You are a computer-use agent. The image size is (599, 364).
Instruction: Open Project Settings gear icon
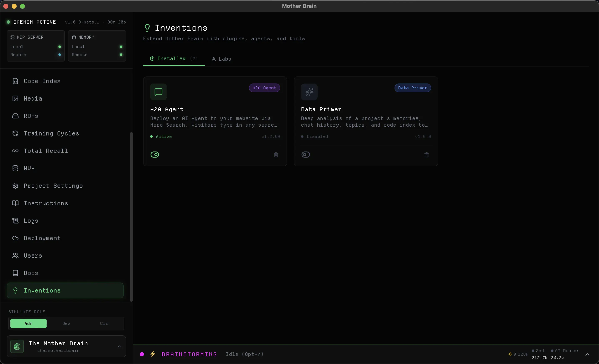tap(15, 186)
